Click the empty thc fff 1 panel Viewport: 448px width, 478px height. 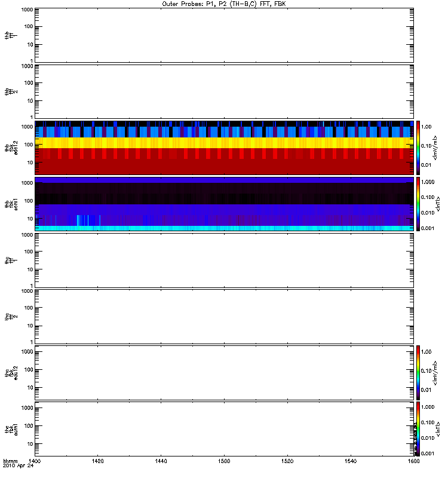coord(224,261)
